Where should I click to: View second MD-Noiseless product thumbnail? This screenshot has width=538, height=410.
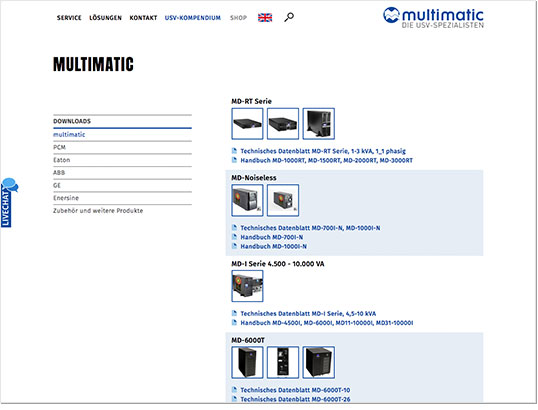pos(283,200)
